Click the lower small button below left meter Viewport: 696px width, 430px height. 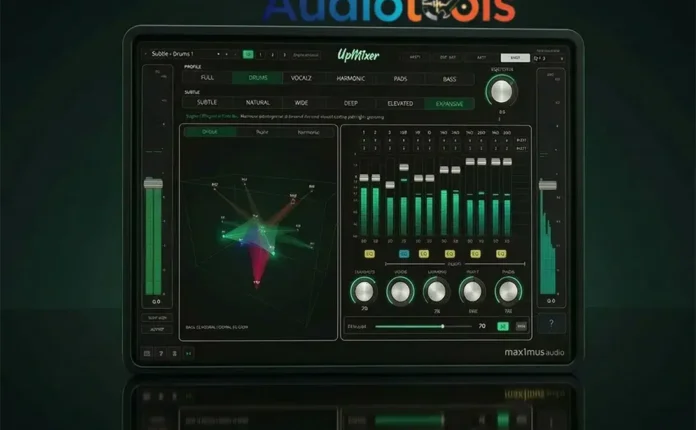coord(157,329)
